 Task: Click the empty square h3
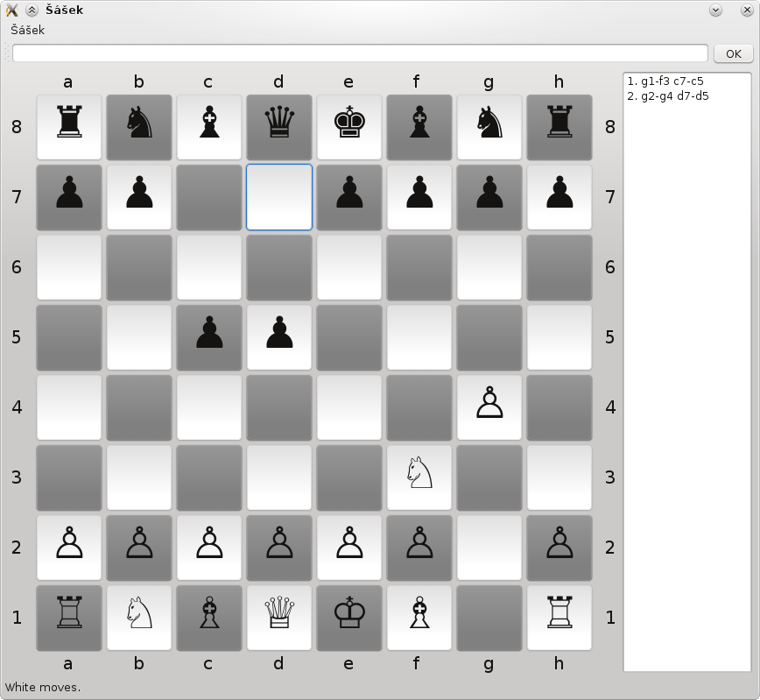[x=559, y=477]
